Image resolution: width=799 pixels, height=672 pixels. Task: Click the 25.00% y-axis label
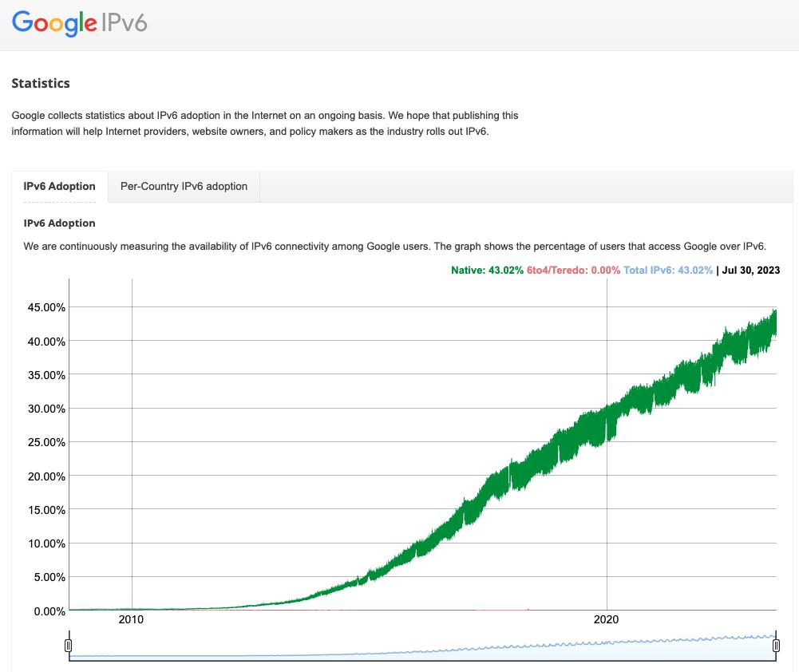(x=46, y=442)
